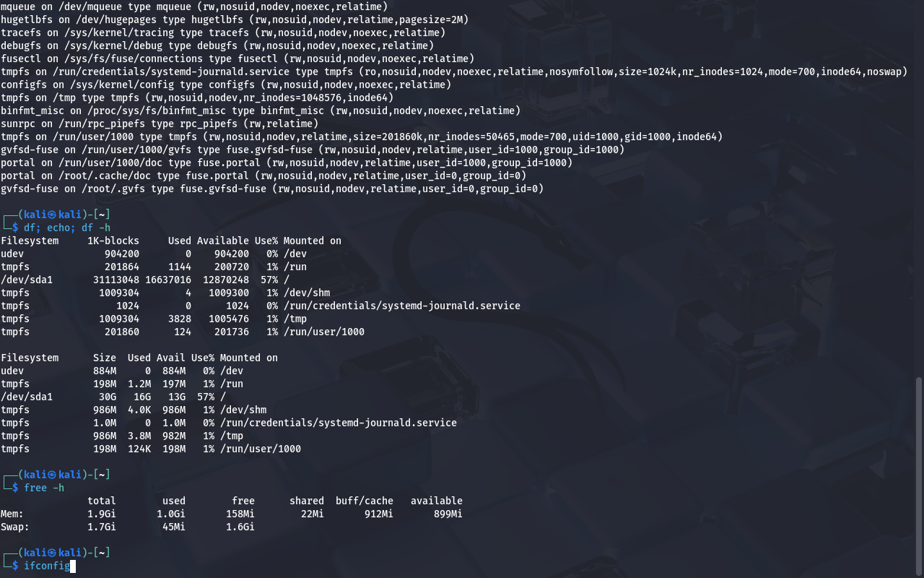
Task: Click the 'buff/cache' column header
Action: 364,501
